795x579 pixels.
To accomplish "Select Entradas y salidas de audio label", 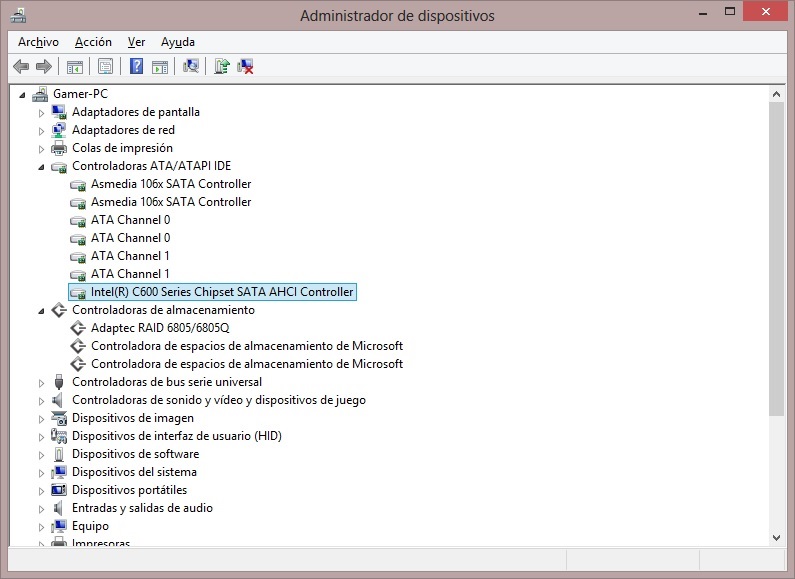I will pyautogui.click(x=142, y=508).
